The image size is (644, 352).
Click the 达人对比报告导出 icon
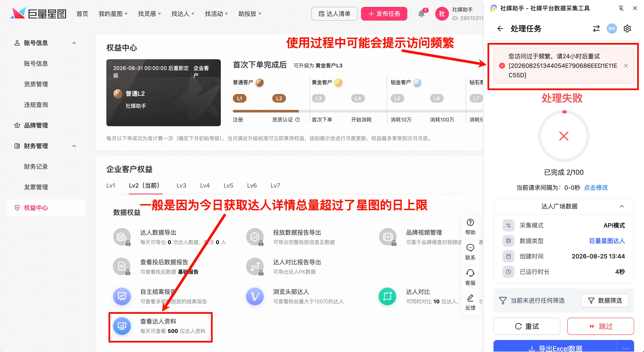coord(255,266)
